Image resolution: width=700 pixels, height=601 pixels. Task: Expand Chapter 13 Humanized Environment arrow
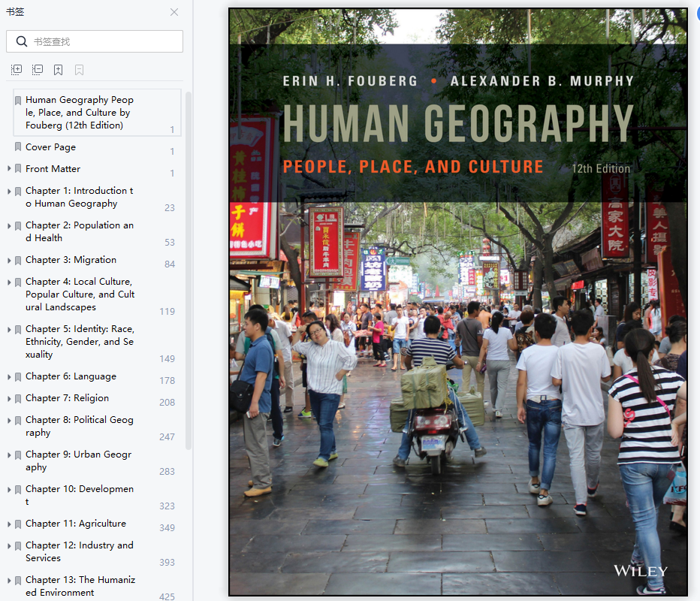click(9, 581)
